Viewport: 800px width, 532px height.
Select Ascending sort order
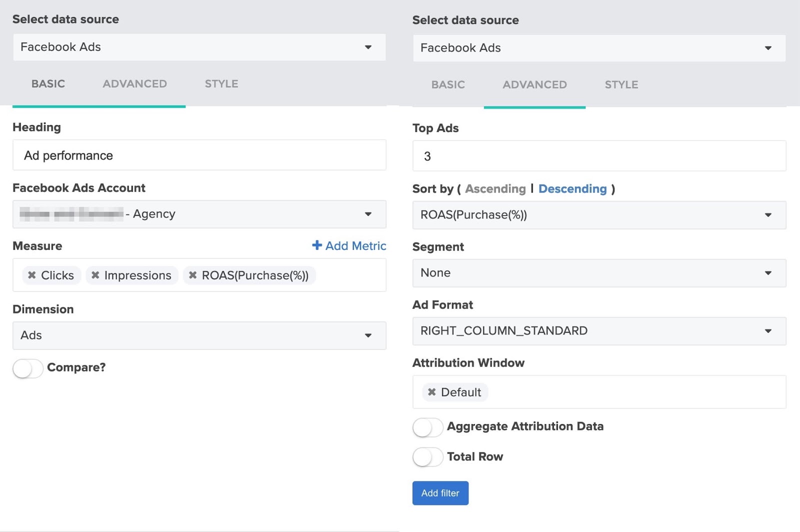tap(495, 189)
